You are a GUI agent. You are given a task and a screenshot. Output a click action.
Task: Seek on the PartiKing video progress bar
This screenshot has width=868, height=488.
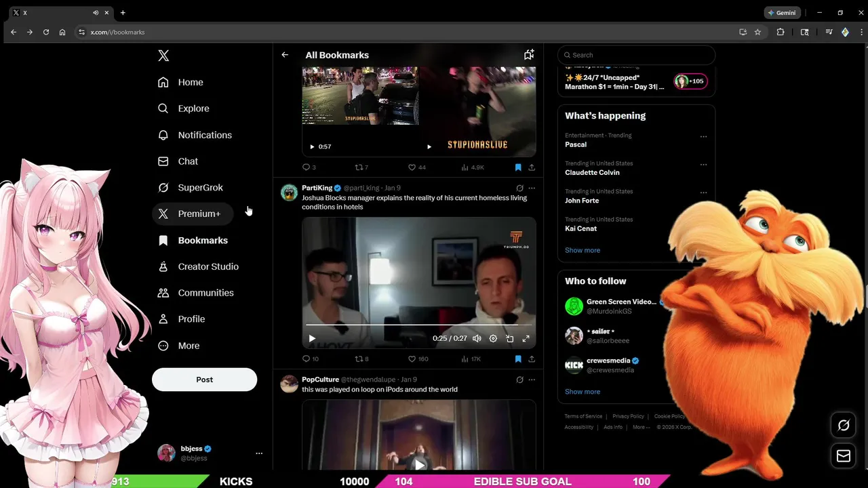(418, 325)
